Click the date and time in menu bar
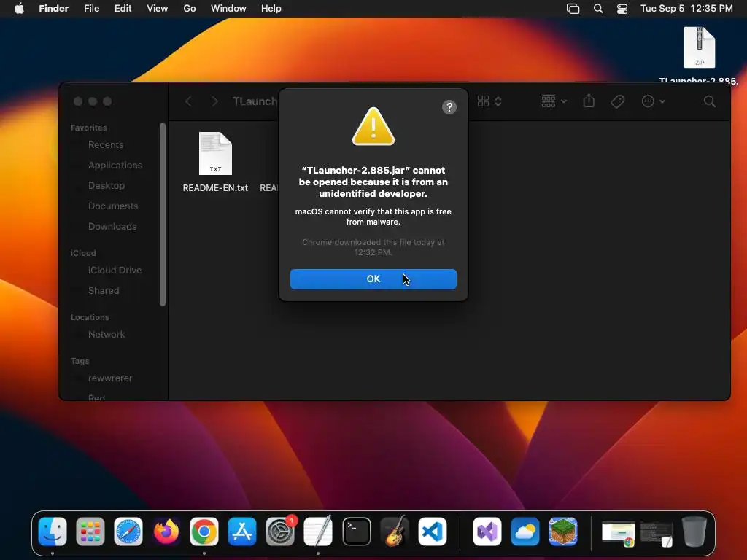747x560 pixels. click(686, 9)
